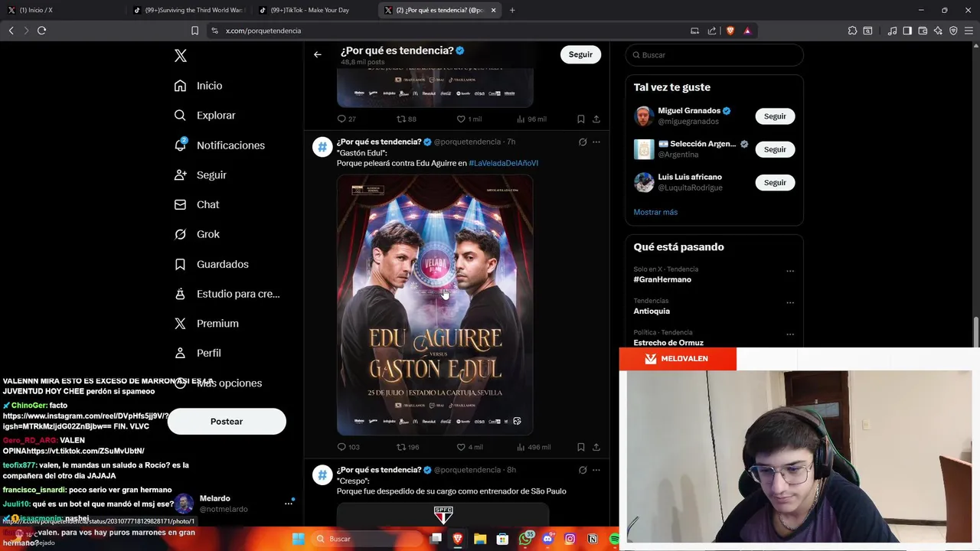
Task: Open the #GranHermano trend
Action: (x=662, y=280)
